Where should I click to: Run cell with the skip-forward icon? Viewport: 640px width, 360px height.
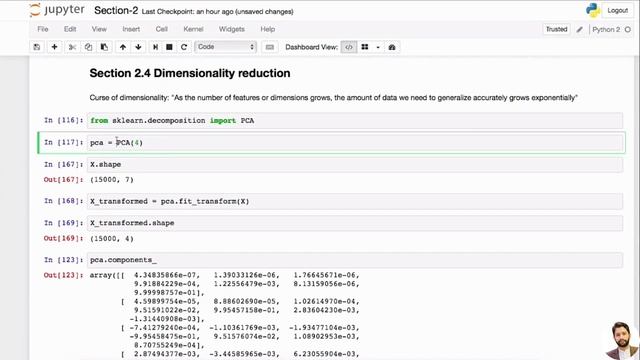(156, 47)
